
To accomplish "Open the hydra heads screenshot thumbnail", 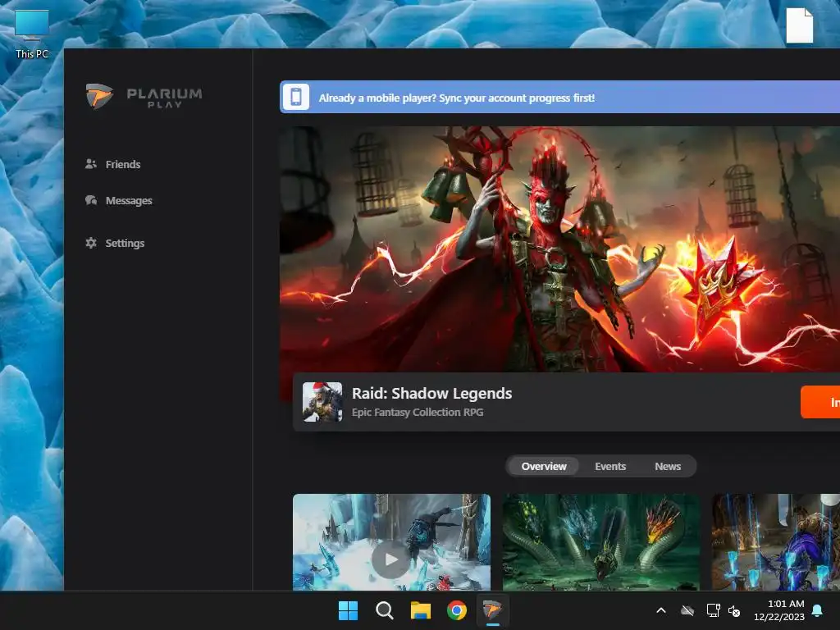I will click(x=601, y=542).
